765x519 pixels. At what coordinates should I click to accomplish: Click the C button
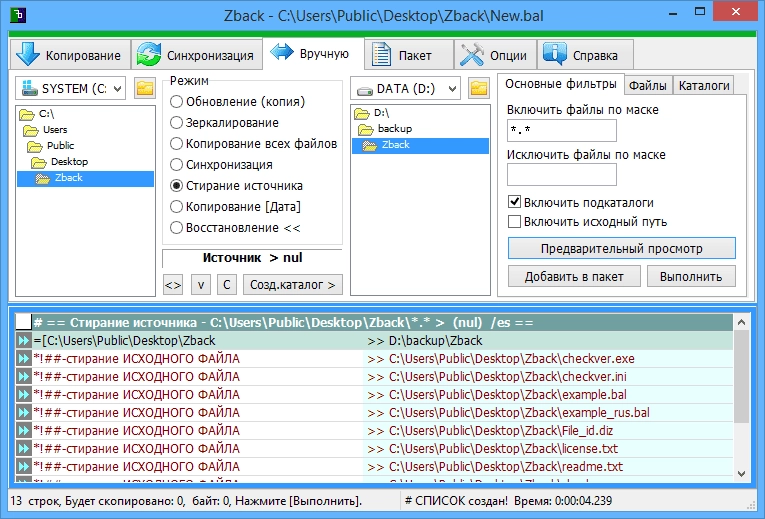click(227, 284)
